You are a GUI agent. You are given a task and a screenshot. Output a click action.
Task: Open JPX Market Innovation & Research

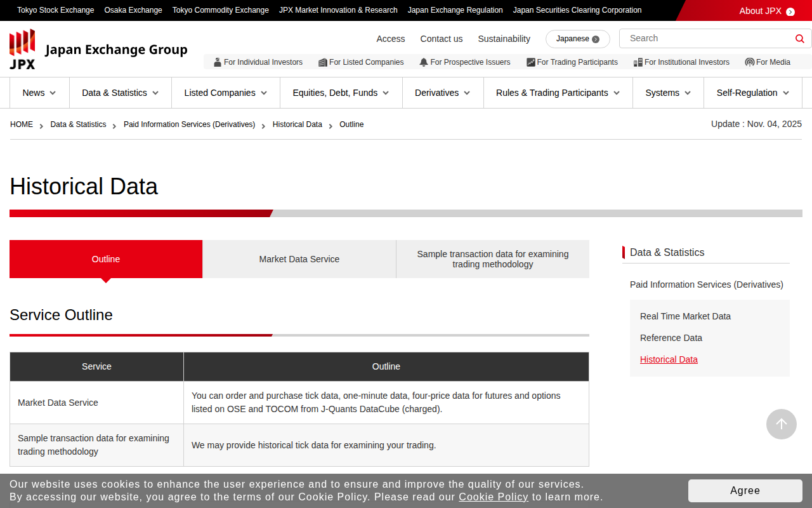338,10
